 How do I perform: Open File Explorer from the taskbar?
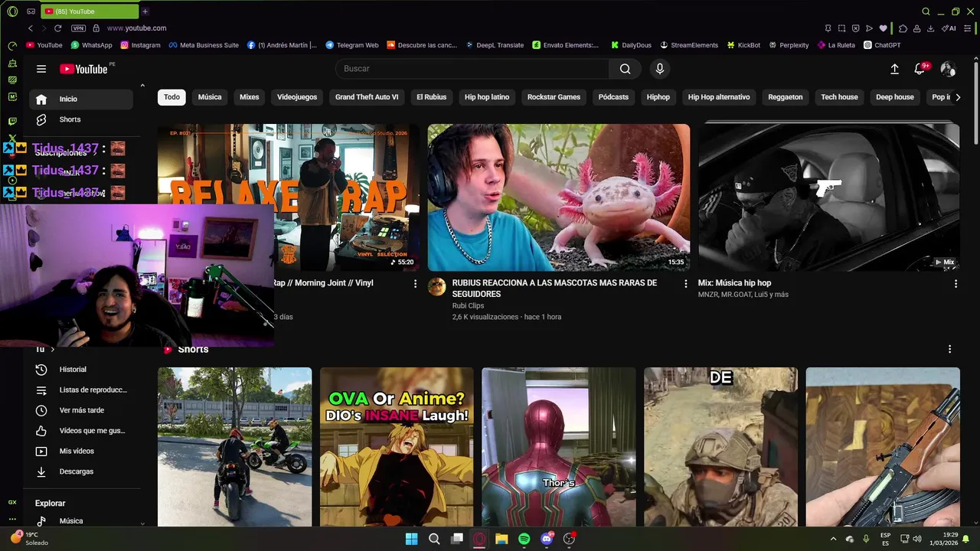point(501,539)
